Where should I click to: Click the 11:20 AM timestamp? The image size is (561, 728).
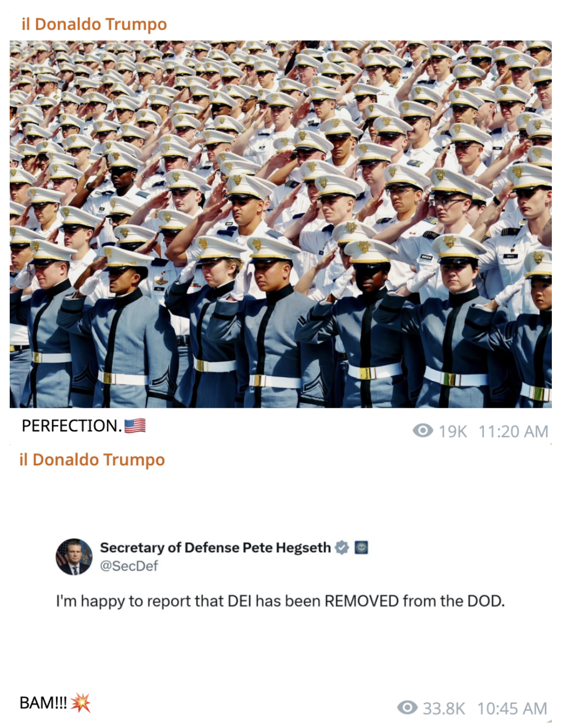tap(513, 431)
